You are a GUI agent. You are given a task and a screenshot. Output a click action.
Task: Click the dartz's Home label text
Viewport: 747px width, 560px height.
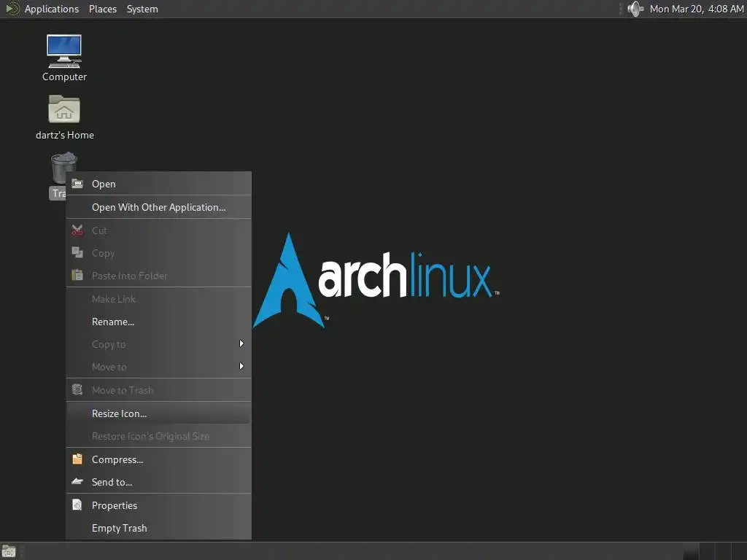click(65, 135)
